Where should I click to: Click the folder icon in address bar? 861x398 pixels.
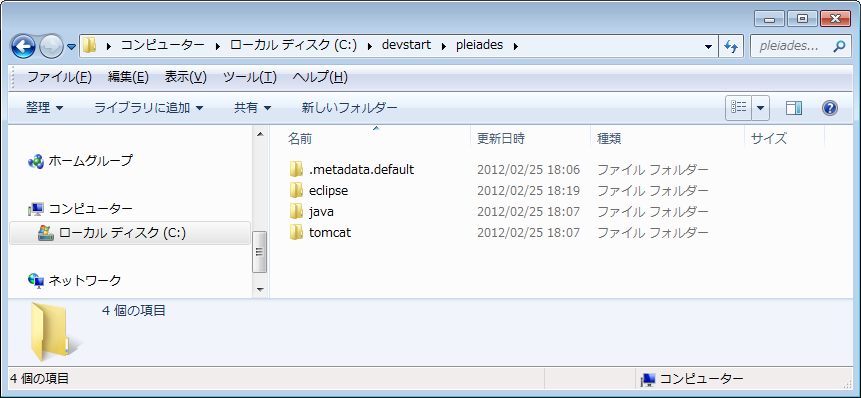coord(90,46)
